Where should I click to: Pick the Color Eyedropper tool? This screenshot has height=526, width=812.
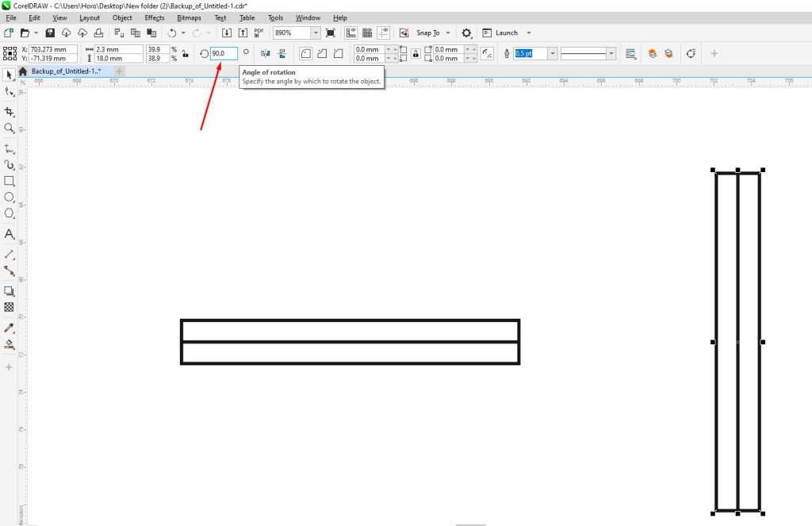point(10,328)
